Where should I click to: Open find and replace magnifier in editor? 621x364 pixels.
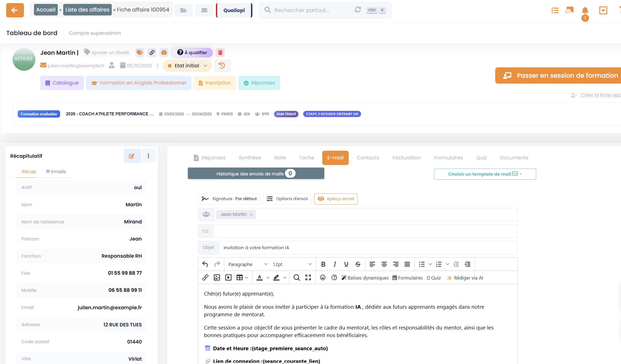click(296, 278)
